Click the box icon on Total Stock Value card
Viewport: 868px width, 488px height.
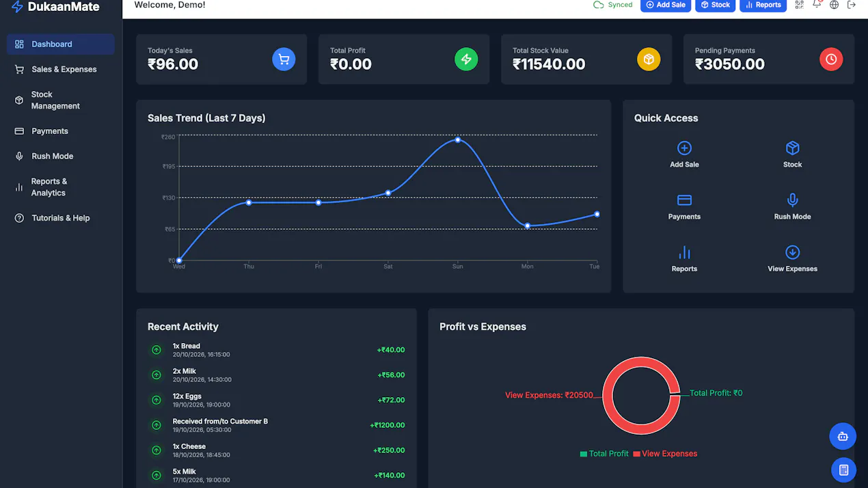coord(649,59)
